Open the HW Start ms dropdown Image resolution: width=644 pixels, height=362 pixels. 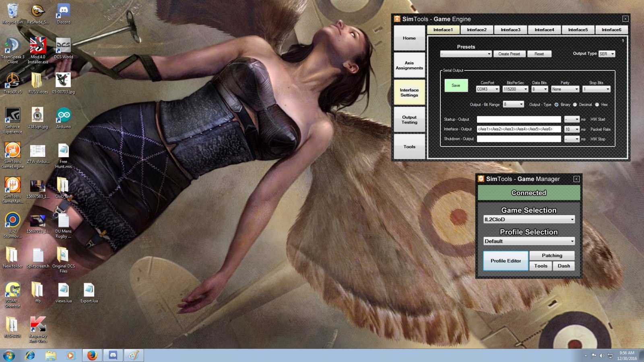[x=572, y=119]
